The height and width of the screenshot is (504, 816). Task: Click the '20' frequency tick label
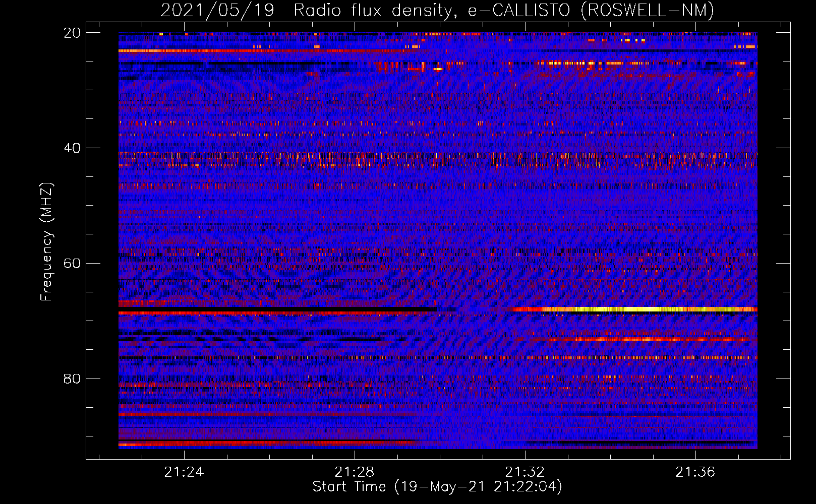tap(72, 33)
